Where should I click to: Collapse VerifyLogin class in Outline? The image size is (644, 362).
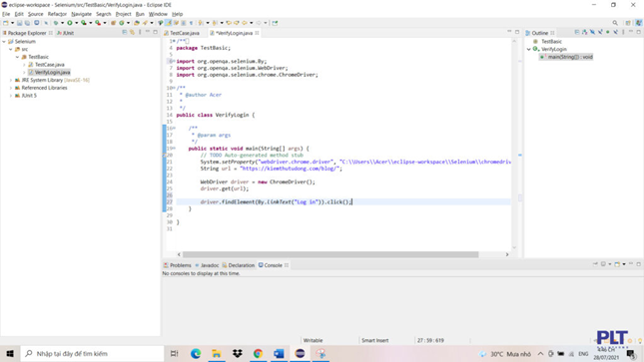click(529, 49)
